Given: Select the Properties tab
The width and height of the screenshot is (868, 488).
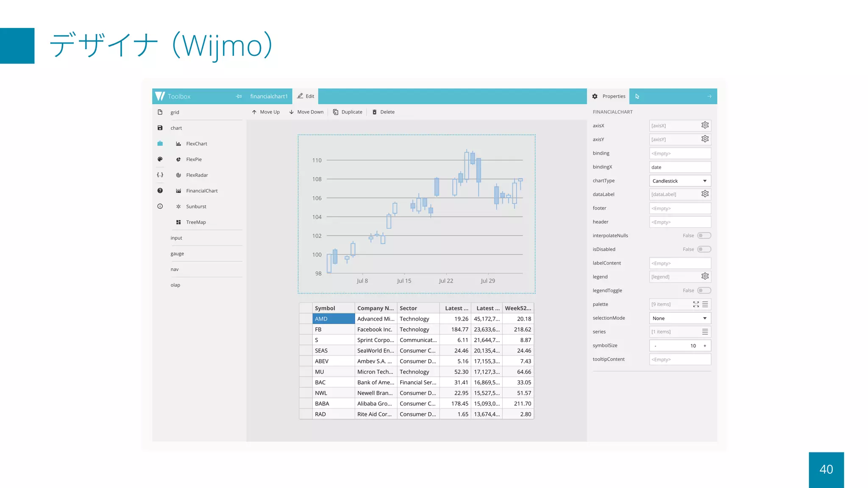Looking at the screenshot, I should [x=609, y=96].
